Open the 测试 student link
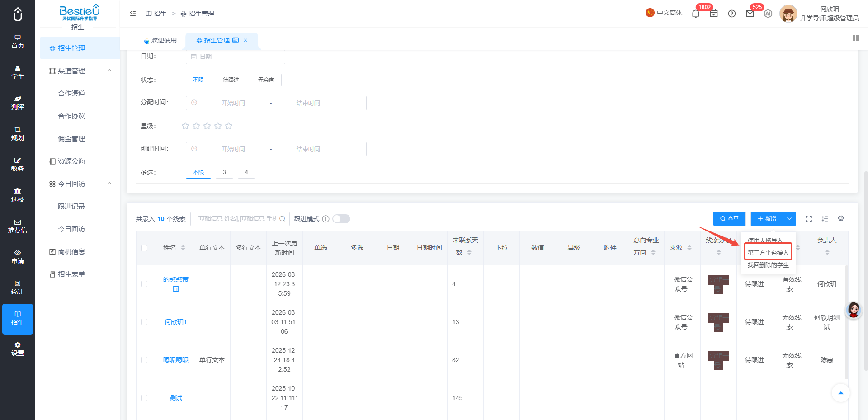The image size is (868, 420). point(176,398)
